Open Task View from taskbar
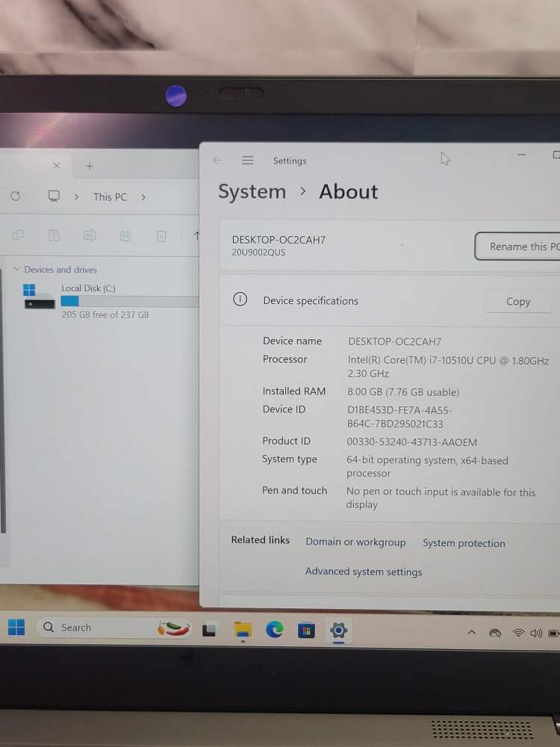 [x=210, y=630]
